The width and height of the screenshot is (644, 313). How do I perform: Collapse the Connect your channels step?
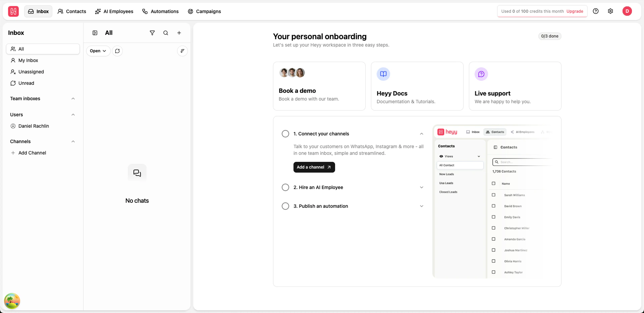tap(422, 134)
